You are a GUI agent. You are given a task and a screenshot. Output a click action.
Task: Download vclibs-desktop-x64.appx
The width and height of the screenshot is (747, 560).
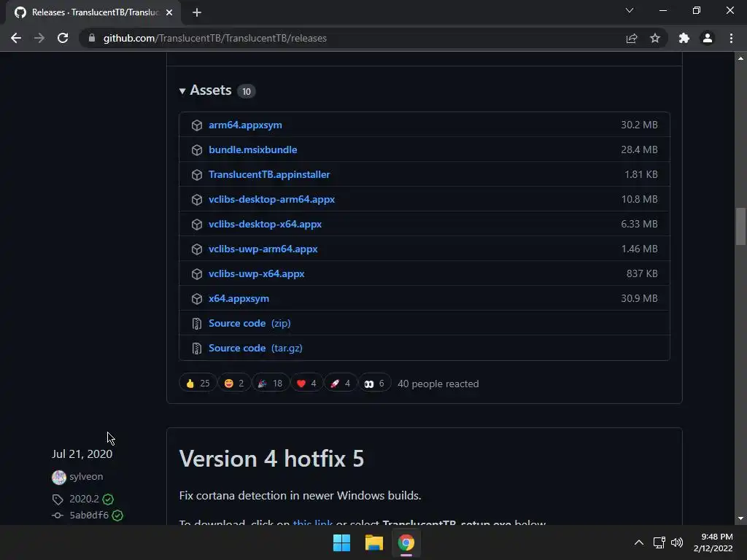coord(265,225)
